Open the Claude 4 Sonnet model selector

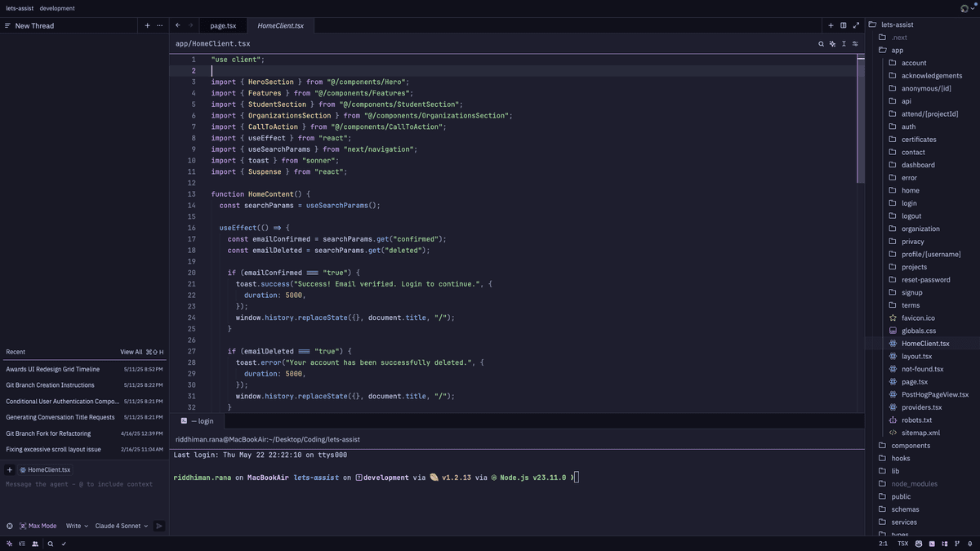coord(122,526)
